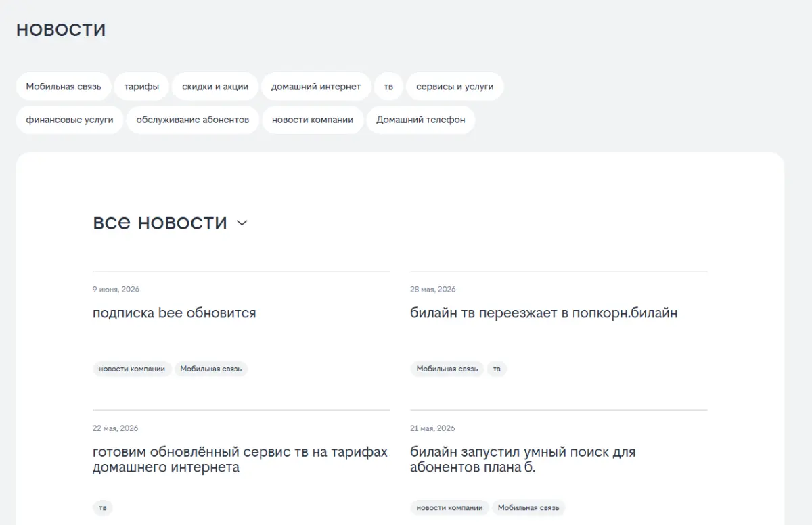Click the date '22 мая, 2026'
This screenshot has width=812, height=525.
(x=116, y=428)
